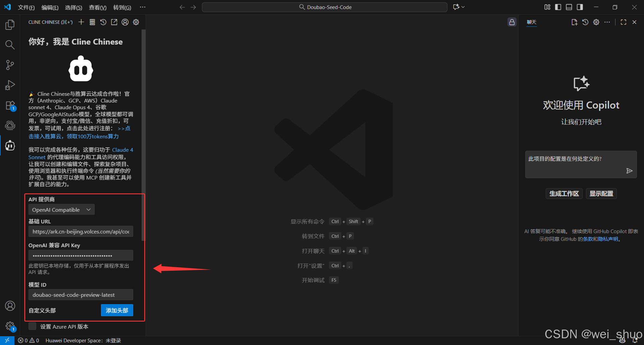Enable the Azure API version checkbox
This screenshot has height=345, width=644.
(x=32, y=326)
